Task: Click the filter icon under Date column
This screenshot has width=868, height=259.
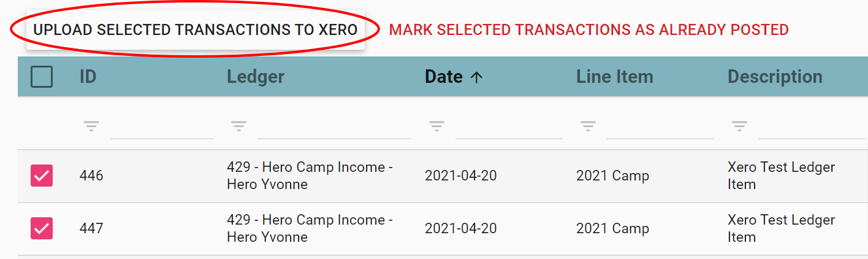Action: coord(436,126)
